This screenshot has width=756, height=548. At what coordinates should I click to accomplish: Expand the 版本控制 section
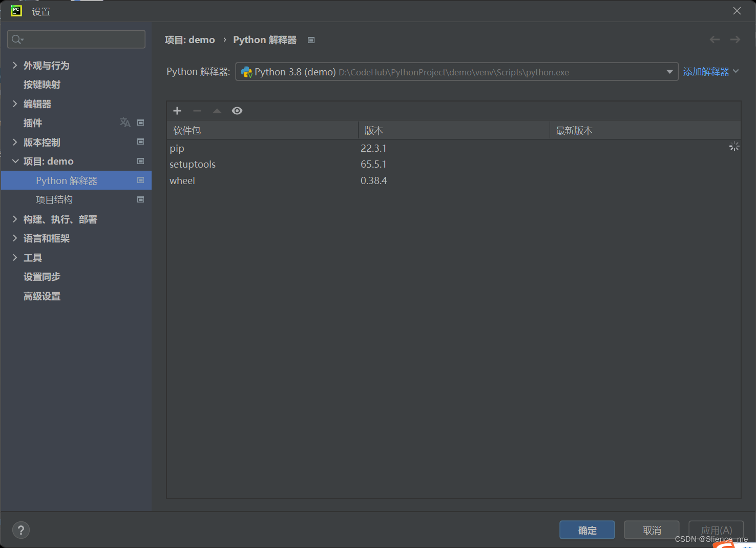click(15, 142)
